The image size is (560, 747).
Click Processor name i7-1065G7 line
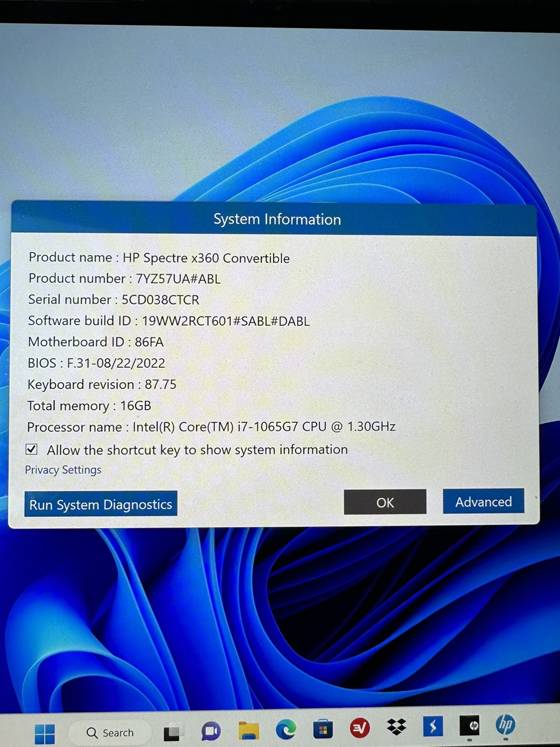pyautogui.click(x=211, y=427)
